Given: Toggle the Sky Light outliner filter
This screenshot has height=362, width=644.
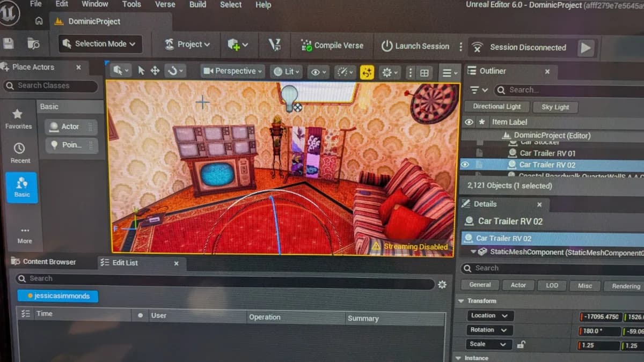Looking at the screenshot, I should point(555,107).
